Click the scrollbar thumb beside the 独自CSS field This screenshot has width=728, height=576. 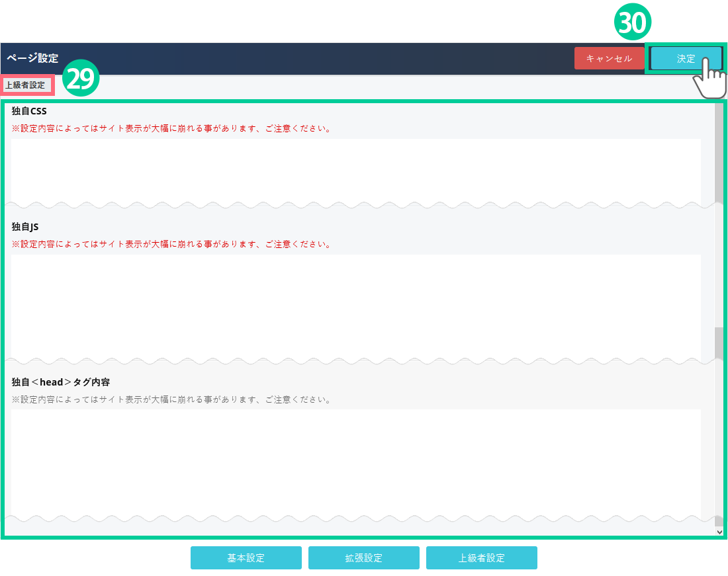(719, 152)
